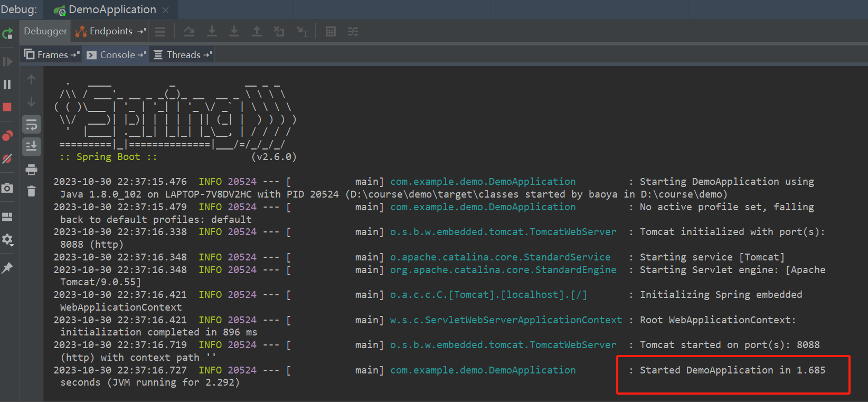Open the Endpoints tab
868x402 pixels.
(x=111, y=31)
